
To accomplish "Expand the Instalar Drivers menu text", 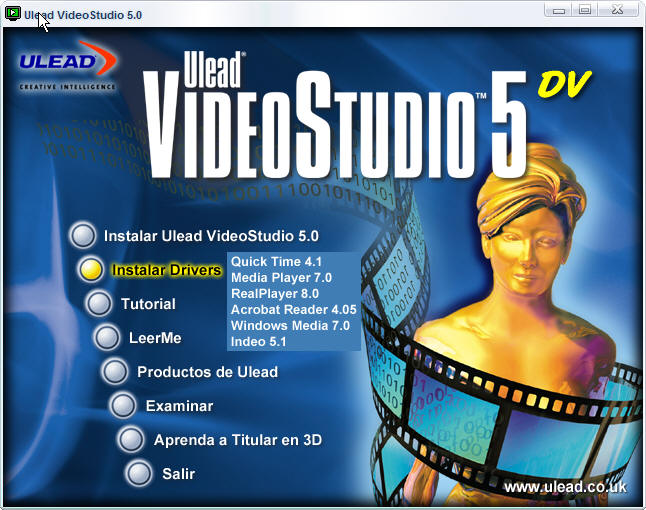I will click(x=166, y=270).
